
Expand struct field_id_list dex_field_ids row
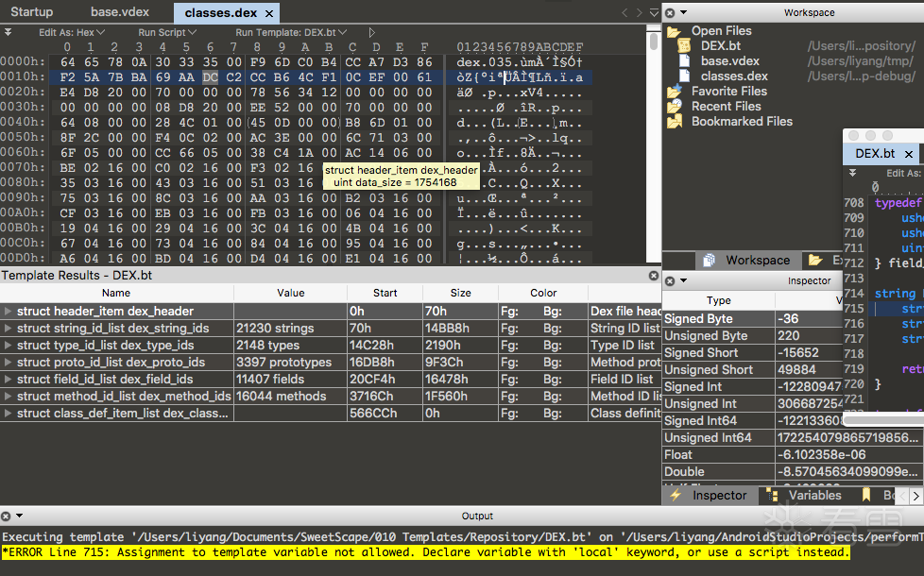pos(9,380)
